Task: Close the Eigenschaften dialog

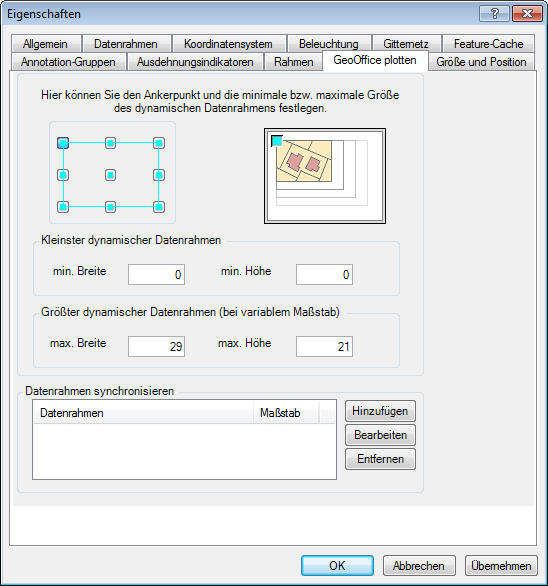Action: point(527,14)
